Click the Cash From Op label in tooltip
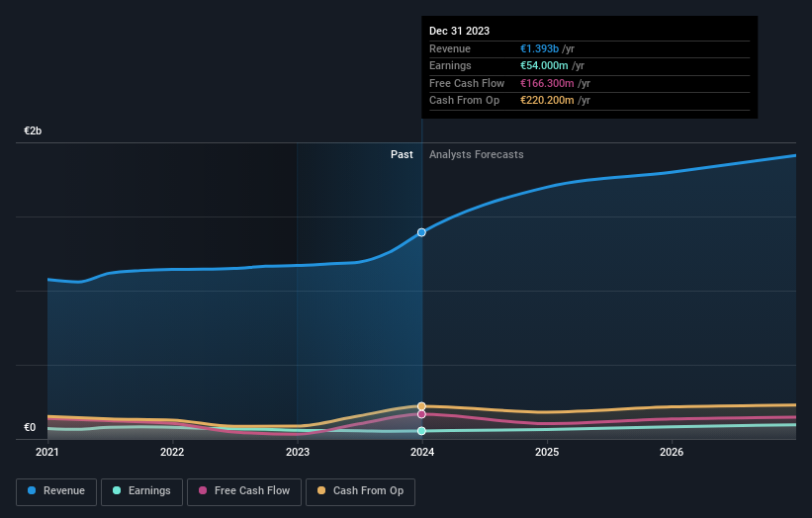Viewport: 812px width, 518px height. pyautogui.click(x=465, y=101)
